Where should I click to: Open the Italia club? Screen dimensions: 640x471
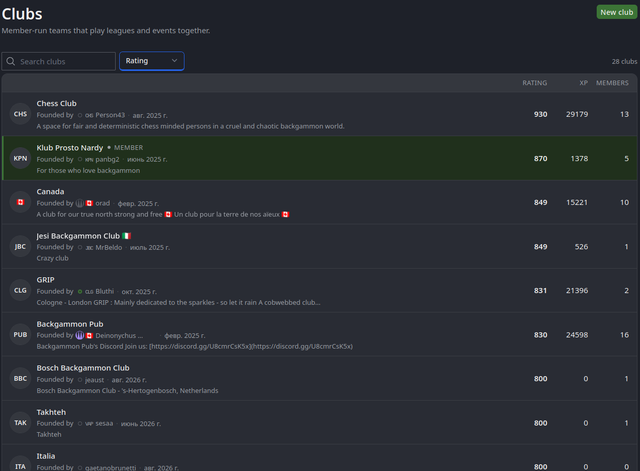(x=46, y=456)
